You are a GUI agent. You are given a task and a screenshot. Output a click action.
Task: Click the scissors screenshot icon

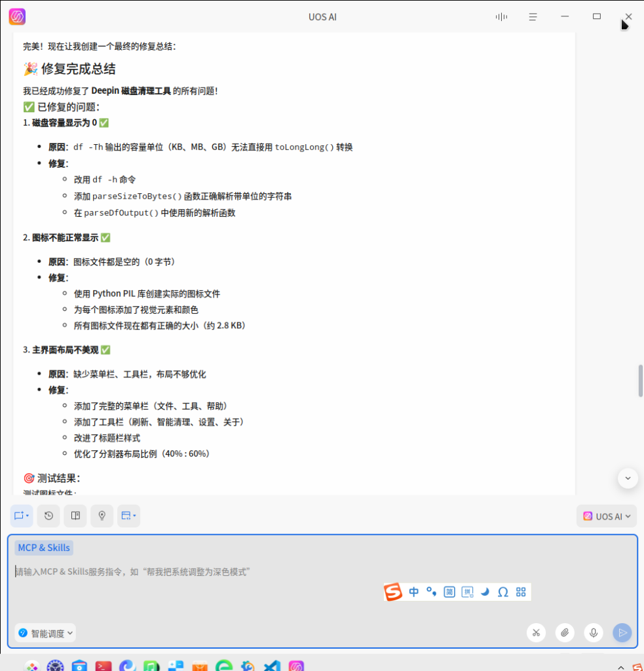click(x=536, y=632)
